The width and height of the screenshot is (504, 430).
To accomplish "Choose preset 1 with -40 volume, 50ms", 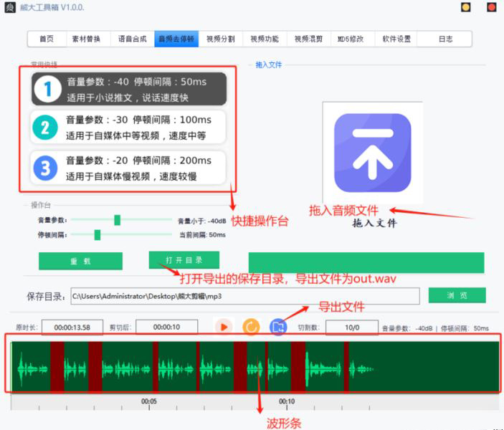I will coord(129,89).
